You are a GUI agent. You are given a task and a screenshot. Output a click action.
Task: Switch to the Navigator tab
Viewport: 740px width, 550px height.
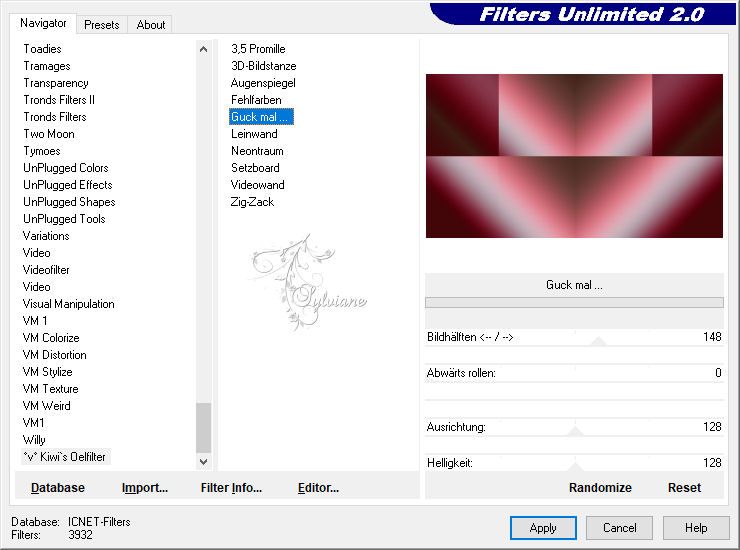[x=43, y=23]
